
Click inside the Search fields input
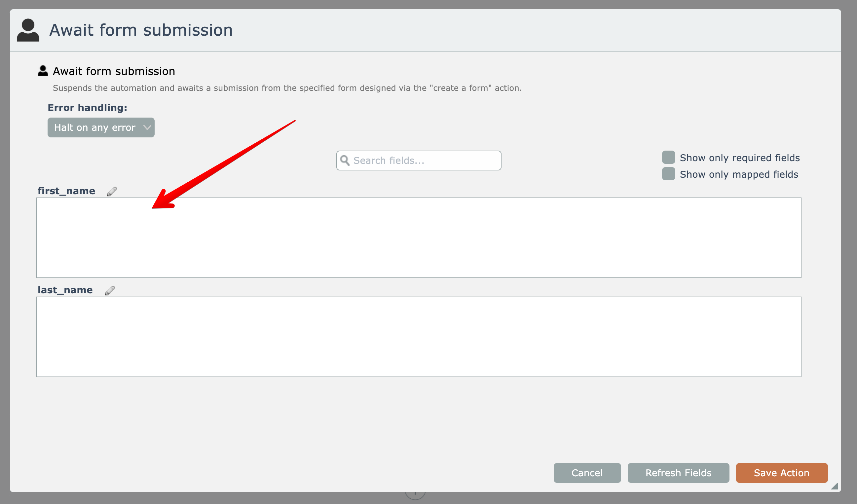coord(425,161)
